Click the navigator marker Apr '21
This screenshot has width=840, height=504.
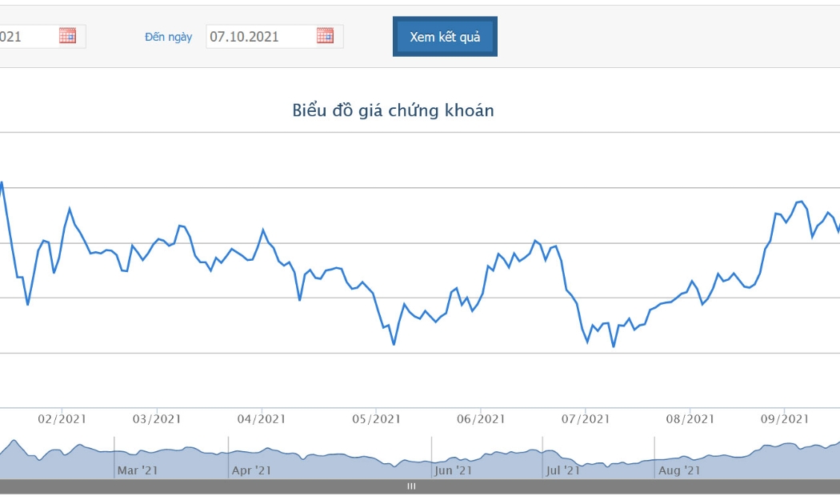click(x=251, y=470)
